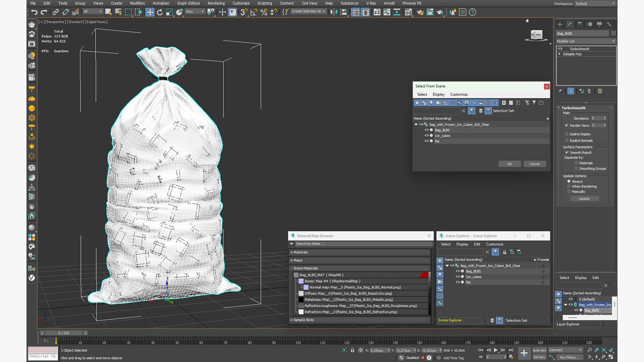Go to the start of the animation
The height and width of the screenshot is (362, 644).
[481, 350]
